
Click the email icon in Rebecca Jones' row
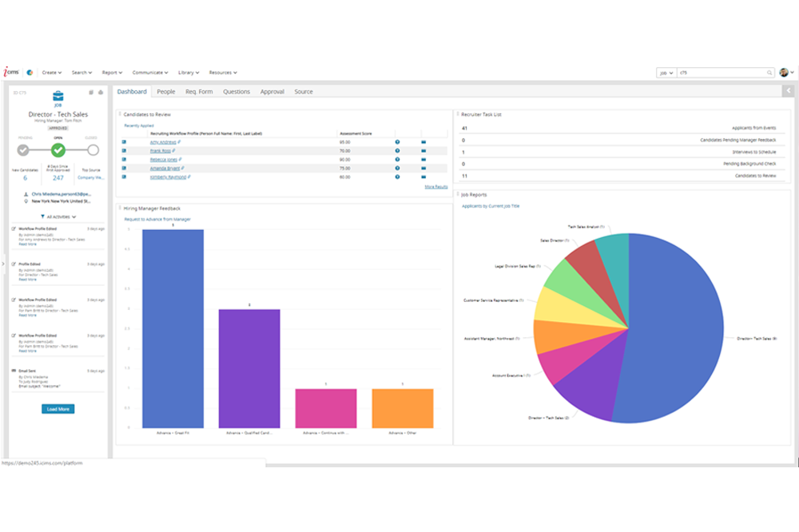[423, 159]
